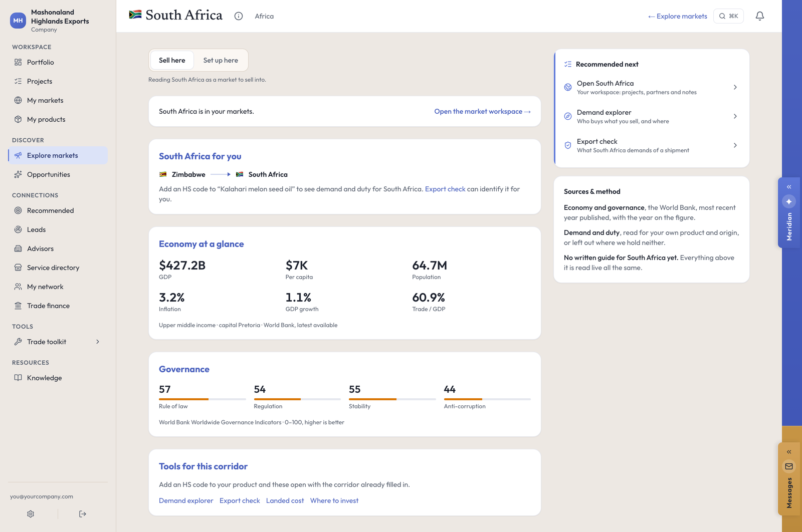The height and width of the screenshot is (532, 802).
Task: Open the Messages envelope icon
Action: click(789, 466)
